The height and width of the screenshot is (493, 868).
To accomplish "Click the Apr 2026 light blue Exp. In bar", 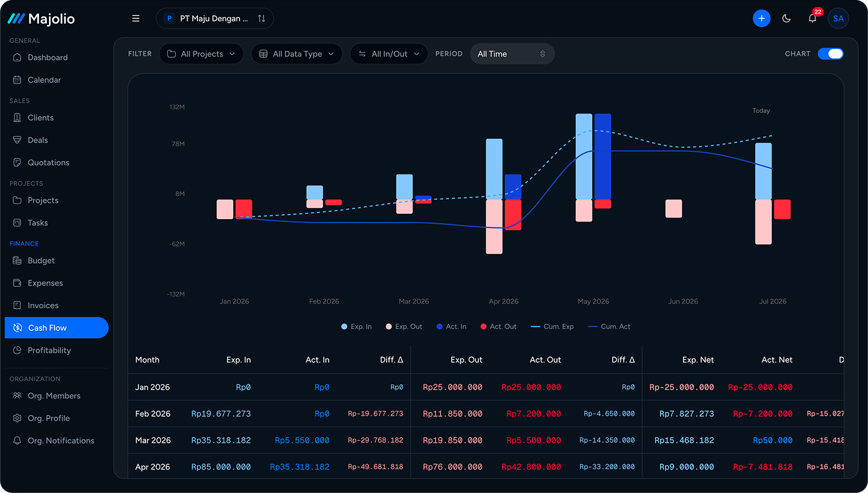I will click(494, 169).
